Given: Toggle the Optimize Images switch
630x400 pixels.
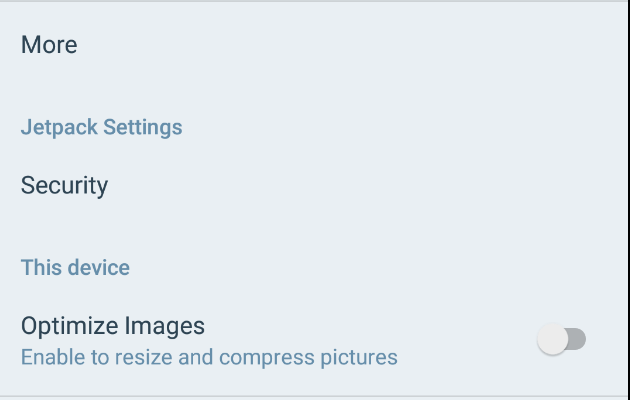Looking at the screenshot, I should [561, 340].
